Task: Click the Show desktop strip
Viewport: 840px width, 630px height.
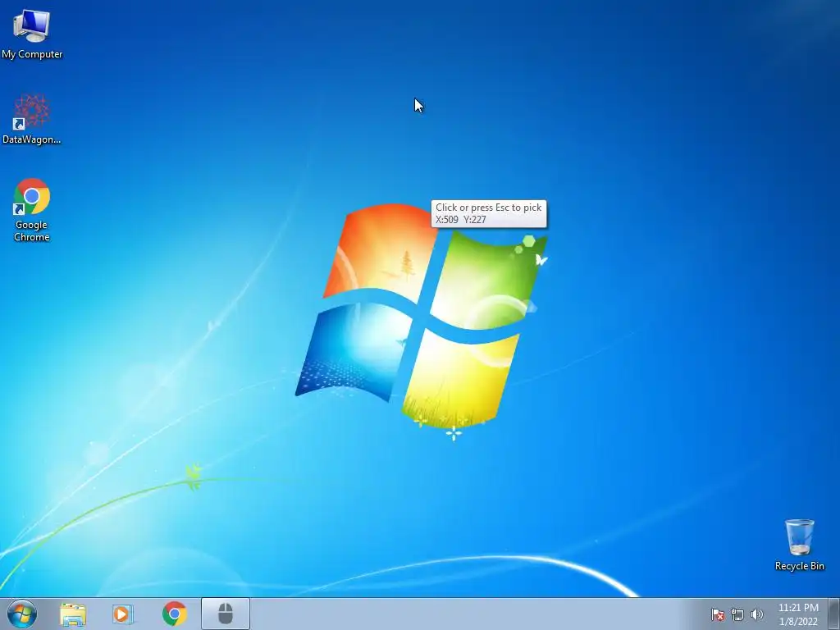Action: coord(833,614)
